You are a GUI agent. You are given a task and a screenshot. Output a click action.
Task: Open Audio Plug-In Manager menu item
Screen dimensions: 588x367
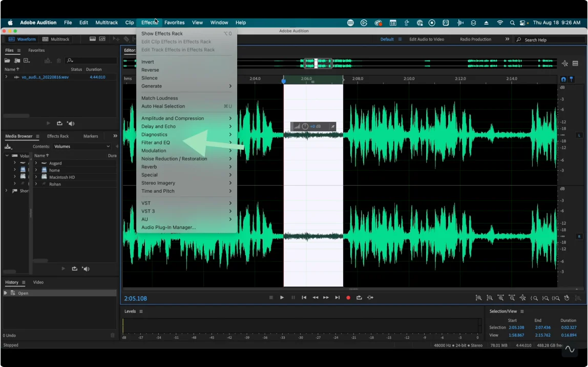pyautogui.click(x=186, y=228)
